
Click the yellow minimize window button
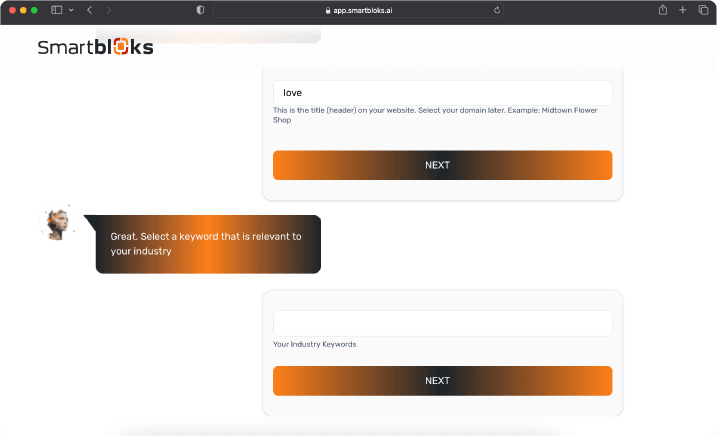point(23,10)
